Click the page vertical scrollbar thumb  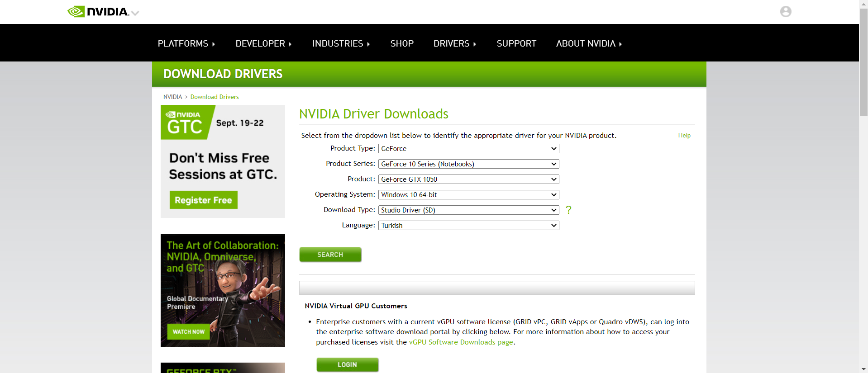point(863,61)
